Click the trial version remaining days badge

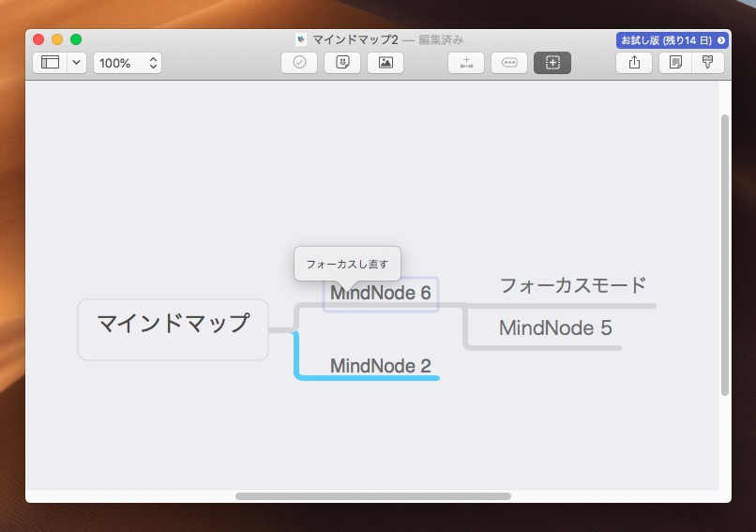pos(671,40)
